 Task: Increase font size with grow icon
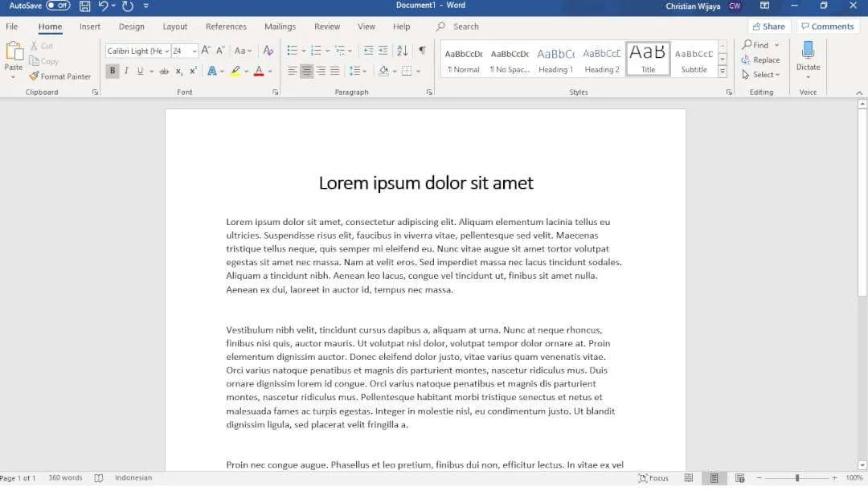pos(206,51)
